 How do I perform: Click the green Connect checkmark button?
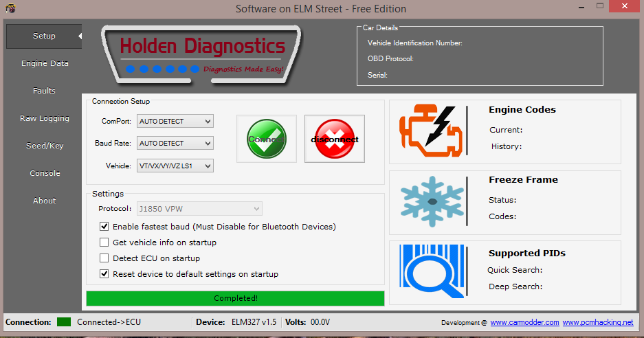(x=267, y=139)
